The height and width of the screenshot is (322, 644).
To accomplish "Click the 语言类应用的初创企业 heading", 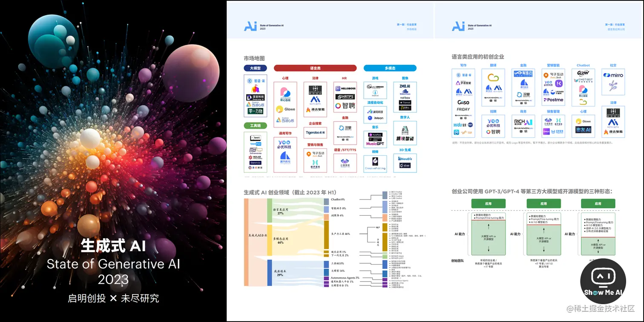I will (x=478, y=57).
